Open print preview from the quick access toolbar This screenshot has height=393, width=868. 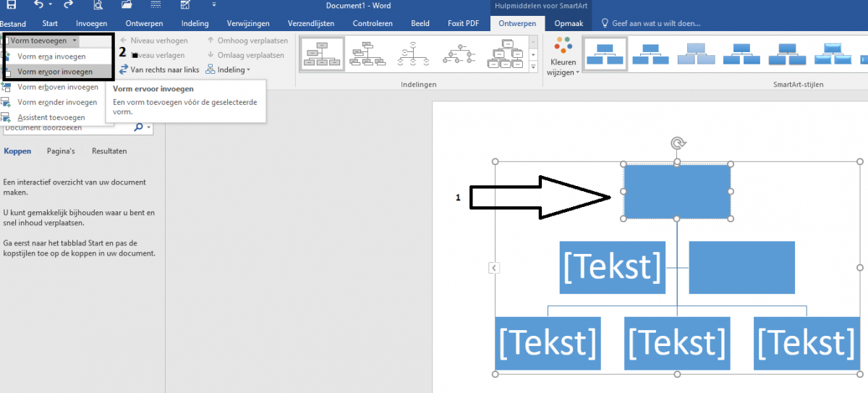pyautogui.click(x=98, y=5)
